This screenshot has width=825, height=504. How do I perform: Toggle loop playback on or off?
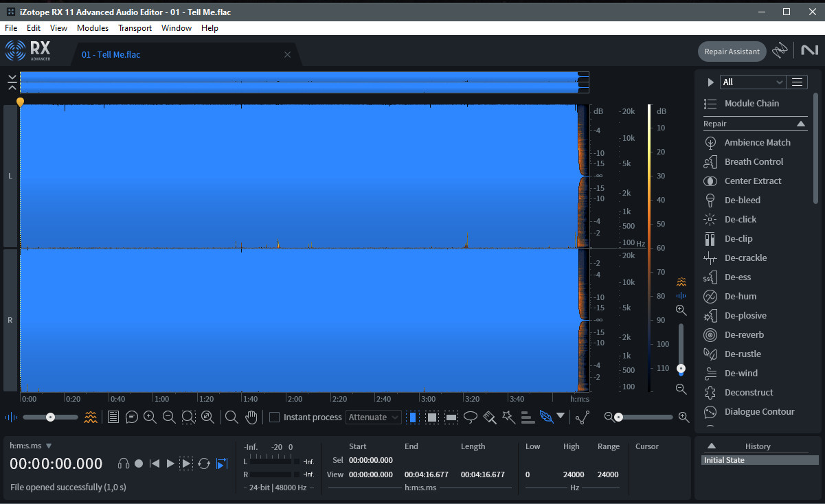(x=204, y=463)
